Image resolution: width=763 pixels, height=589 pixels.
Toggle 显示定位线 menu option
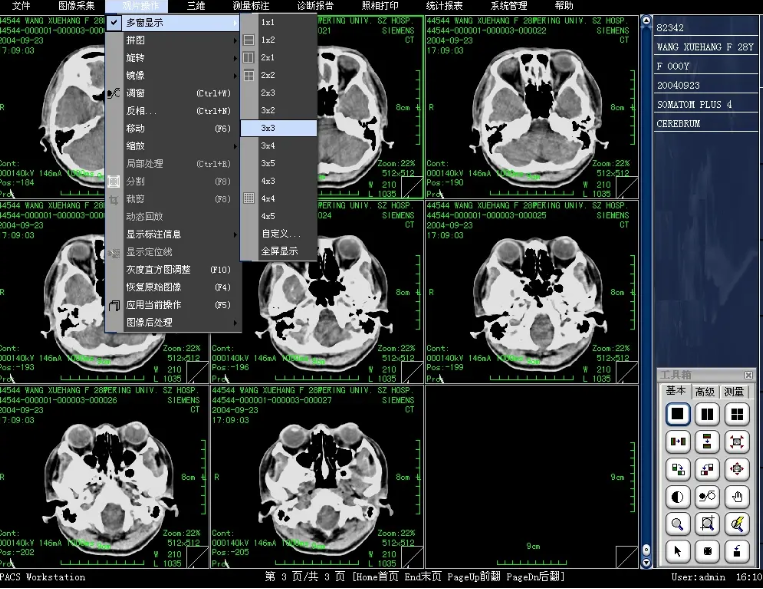pyautogui.click(x=174, y=252)
